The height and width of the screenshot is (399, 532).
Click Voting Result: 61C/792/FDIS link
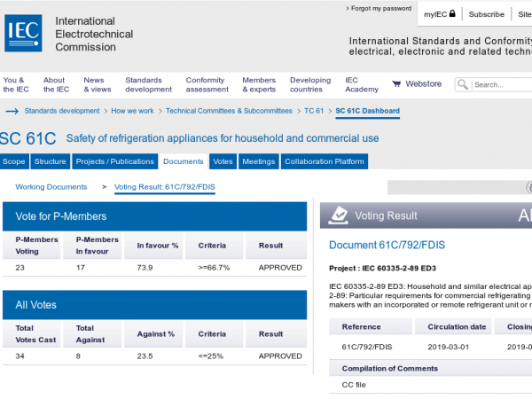165,187
